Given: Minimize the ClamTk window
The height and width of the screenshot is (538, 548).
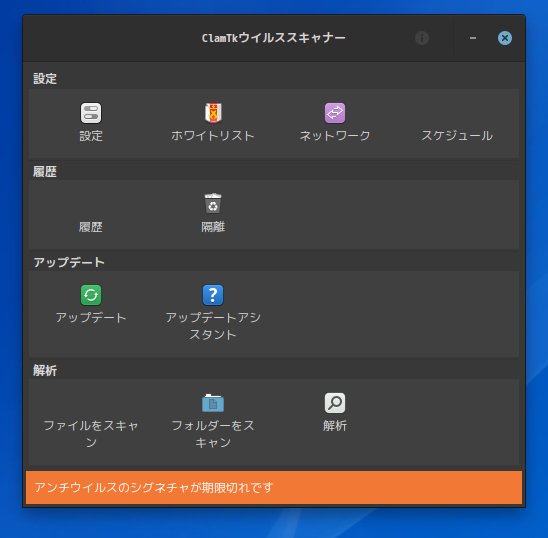Looking at the screenshot, I should tap(473, 38).
